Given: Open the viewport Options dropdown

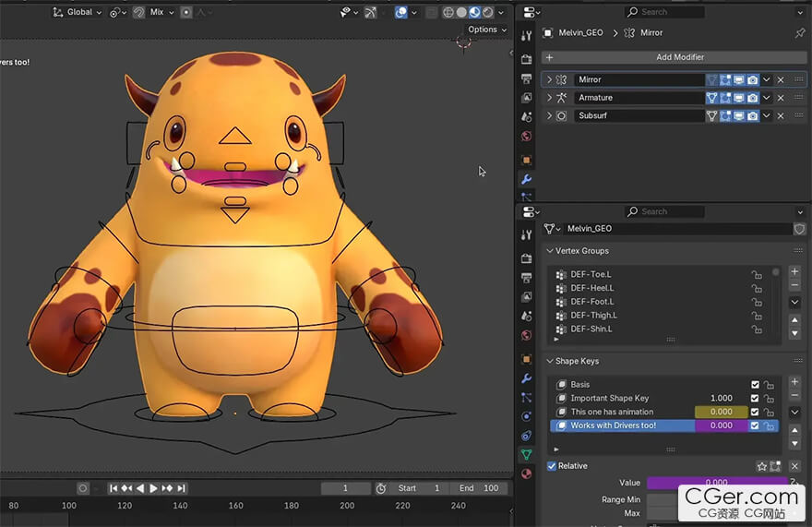Looking at the screenshot, I should click(487, 30).
